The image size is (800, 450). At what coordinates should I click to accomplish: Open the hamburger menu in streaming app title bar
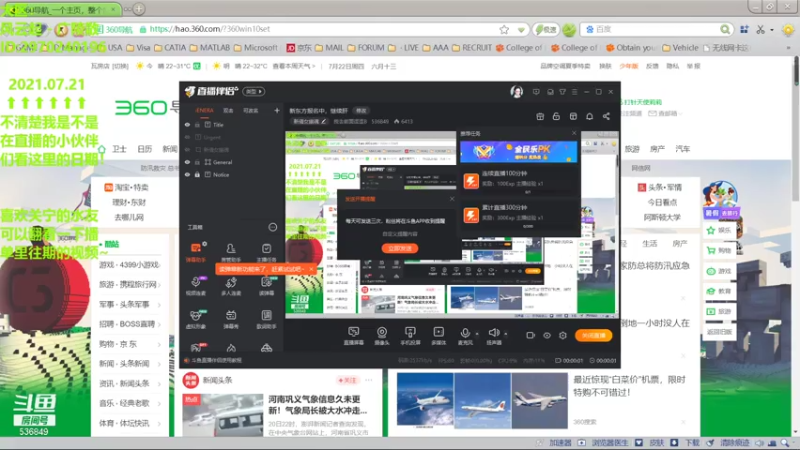click(574, 92)
